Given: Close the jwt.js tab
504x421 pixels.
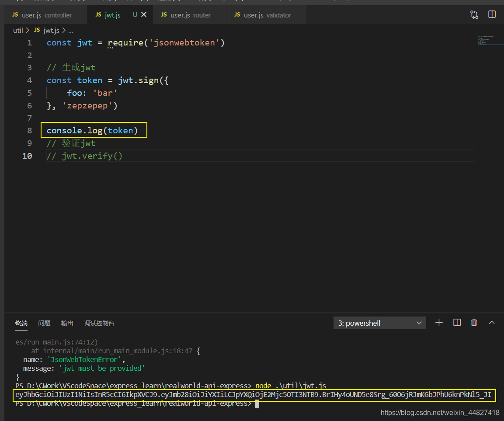Looking at the screenshot, I should (144, 14).
